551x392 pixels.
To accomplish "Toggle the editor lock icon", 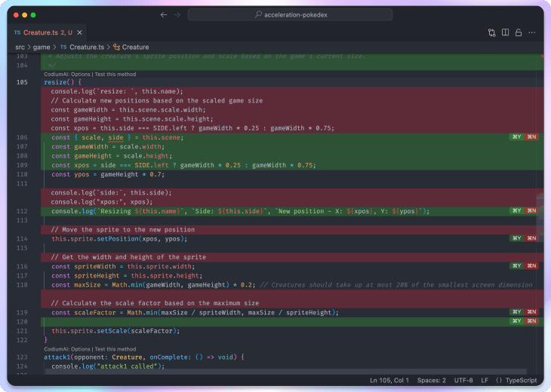I will click(518, 32).
